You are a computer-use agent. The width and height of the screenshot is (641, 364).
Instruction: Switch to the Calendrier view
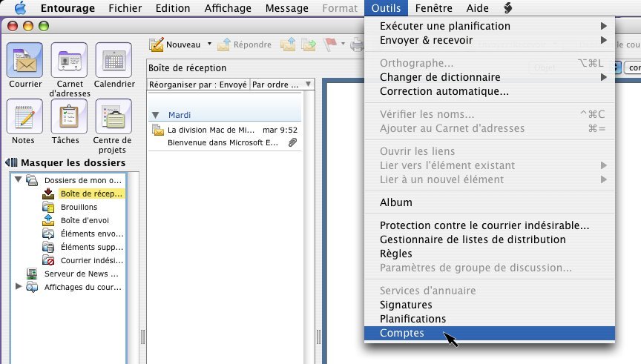coord(114,60)
